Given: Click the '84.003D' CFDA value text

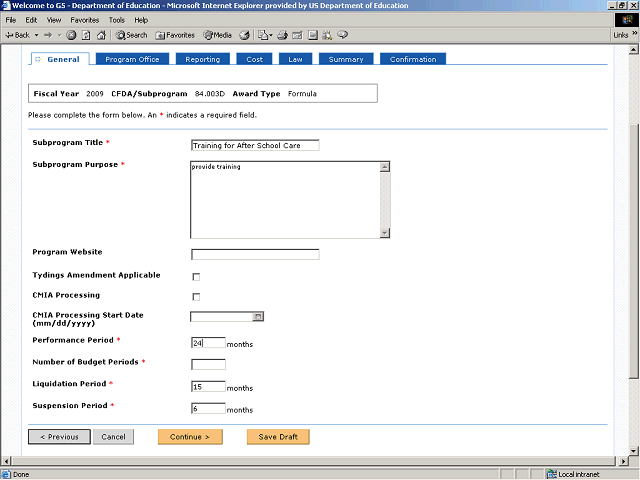Looking at the screenshot, I should coord(210,93).
